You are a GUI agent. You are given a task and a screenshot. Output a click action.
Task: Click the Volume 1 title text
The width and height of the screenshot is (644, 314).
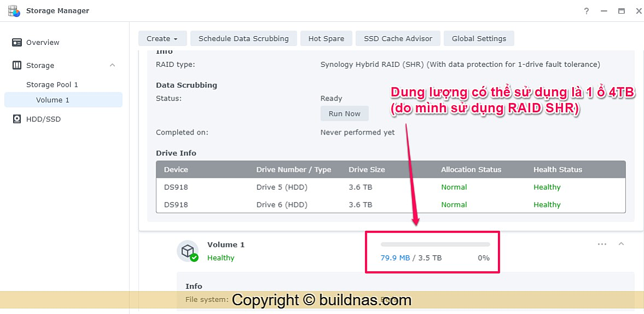point(226,245)
